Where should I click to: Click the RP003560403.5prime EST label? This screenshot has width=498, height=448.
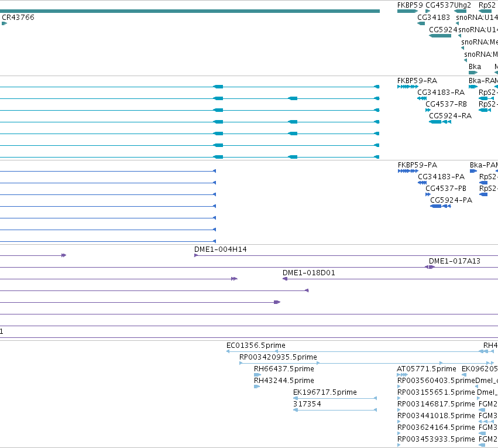click(436, 381)
